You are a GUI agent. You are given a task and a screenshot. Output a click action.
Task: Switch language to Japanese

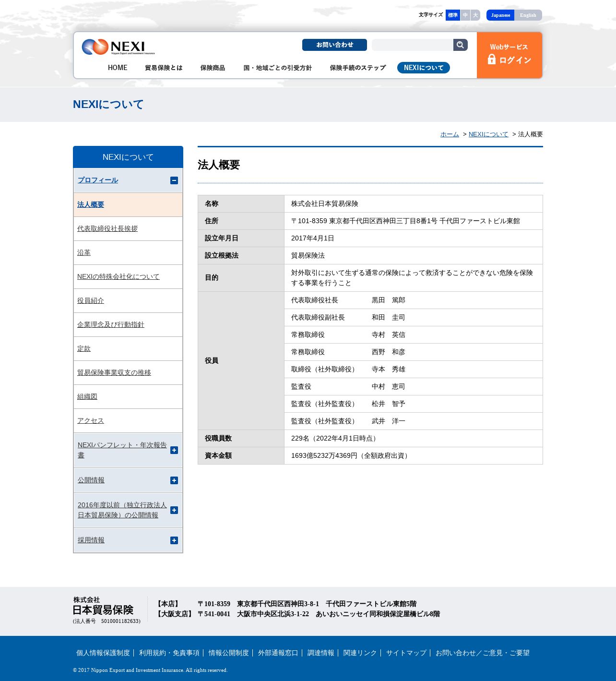[x=500, y=15]
